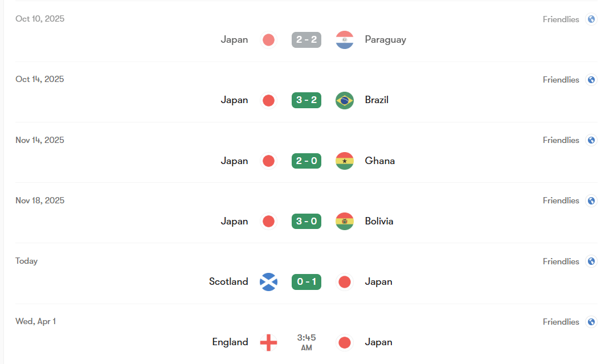Click the Bolivia flag icon

(x=345, y=221)
